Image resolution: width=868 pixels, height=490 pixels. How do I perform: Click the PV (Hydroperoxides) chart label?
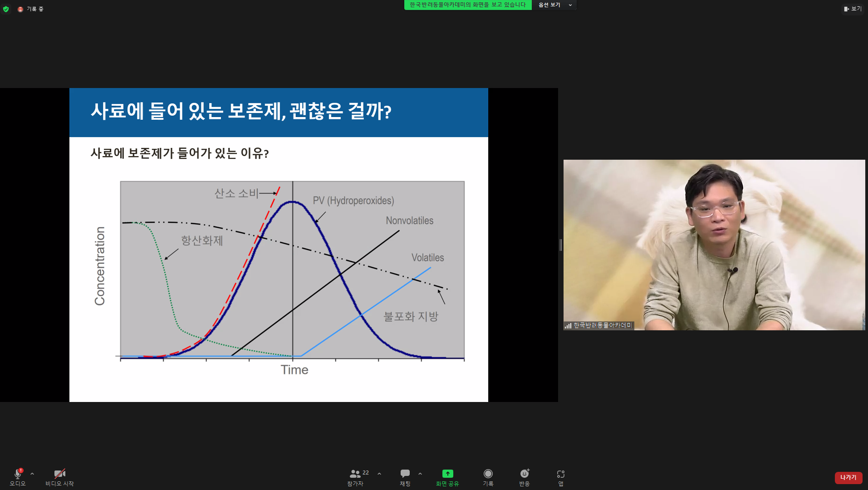click(x=353, y=201)
